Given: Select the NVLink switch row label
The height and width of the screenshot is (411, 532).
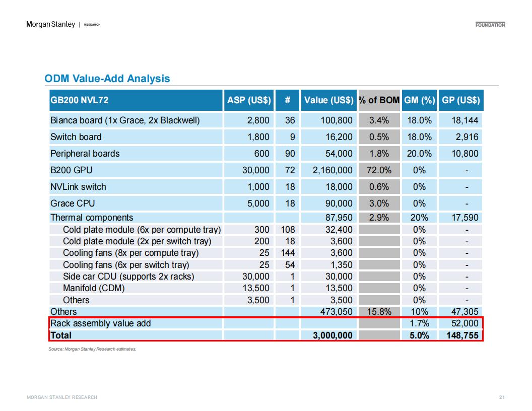Looking at the screenshot, I should (x=78, y=187).
